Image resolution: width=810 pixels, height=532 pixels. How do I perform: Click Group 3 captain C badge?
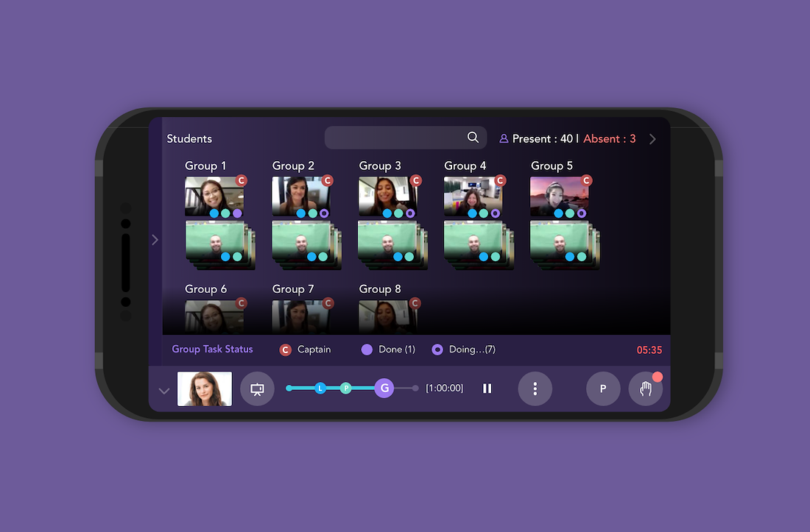[416, 180]
